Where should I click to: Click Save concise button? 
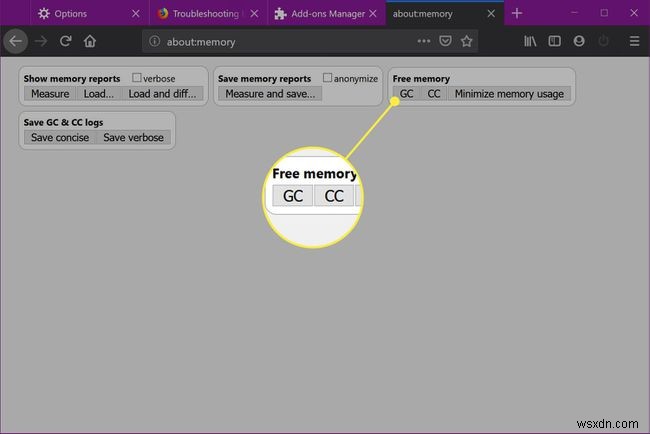(60, 138)
